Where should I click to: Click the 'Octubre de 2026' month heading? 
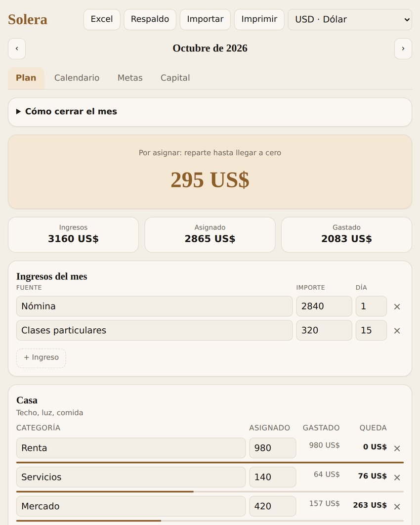coord(210,48)
